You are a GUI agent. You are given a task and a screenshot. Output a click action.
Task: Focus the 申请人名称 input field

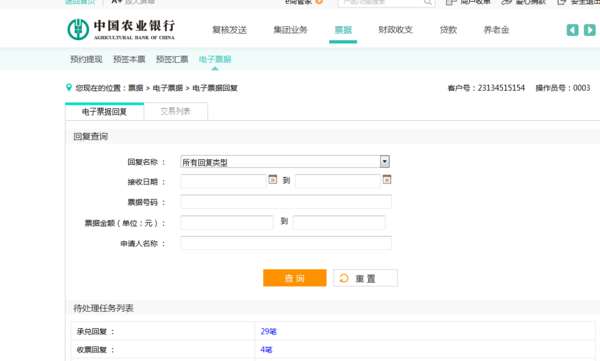tap(286, 243)
